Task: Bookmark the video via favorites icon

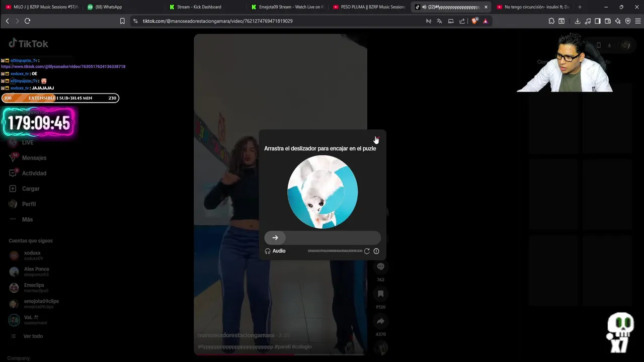Action: click(x=380, y=294)
